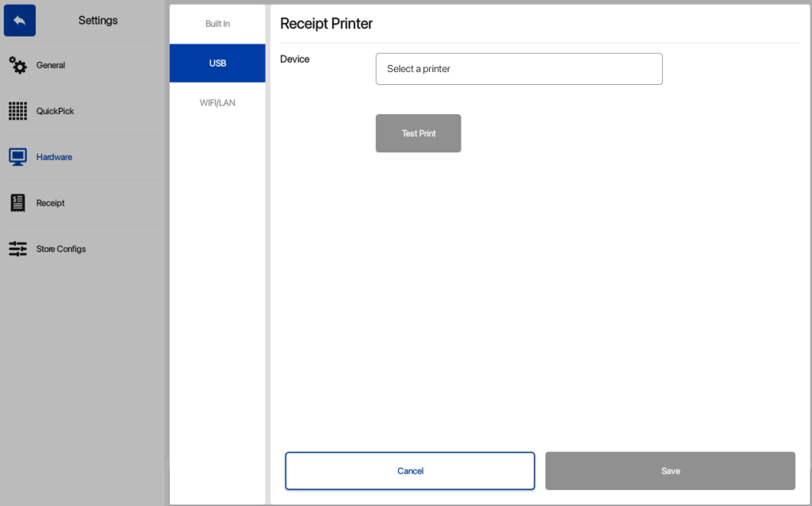Open QuickPick settings
Image resolution: width=812 pixels, height=506 pixels.
tap(55, 111)
